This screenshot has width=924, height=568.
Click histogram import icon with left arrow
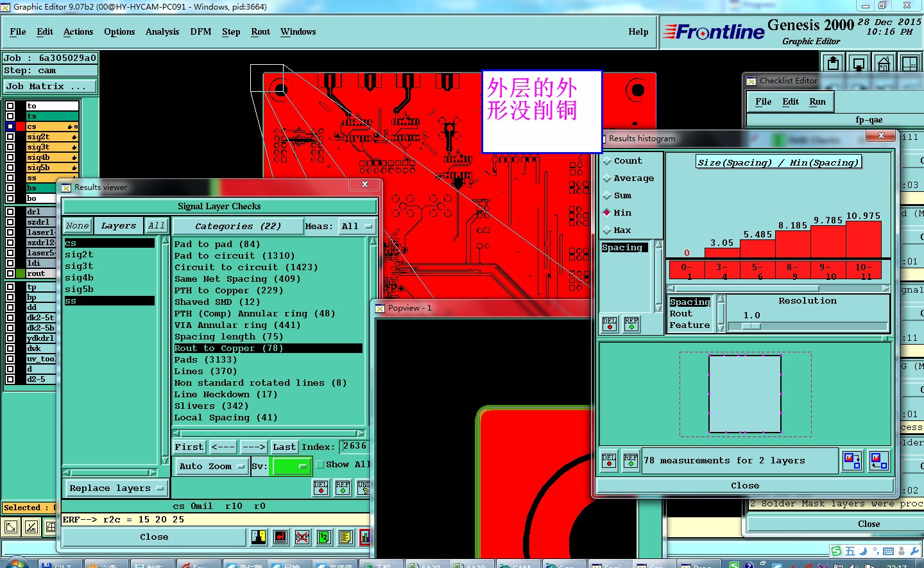tap(878, 460)
